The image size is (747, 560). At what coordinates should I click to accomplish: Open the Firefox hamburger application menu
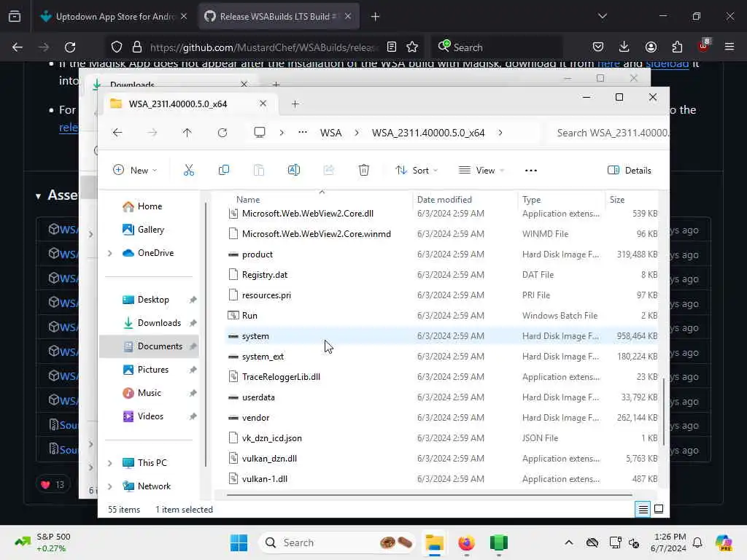click(729, 47)
